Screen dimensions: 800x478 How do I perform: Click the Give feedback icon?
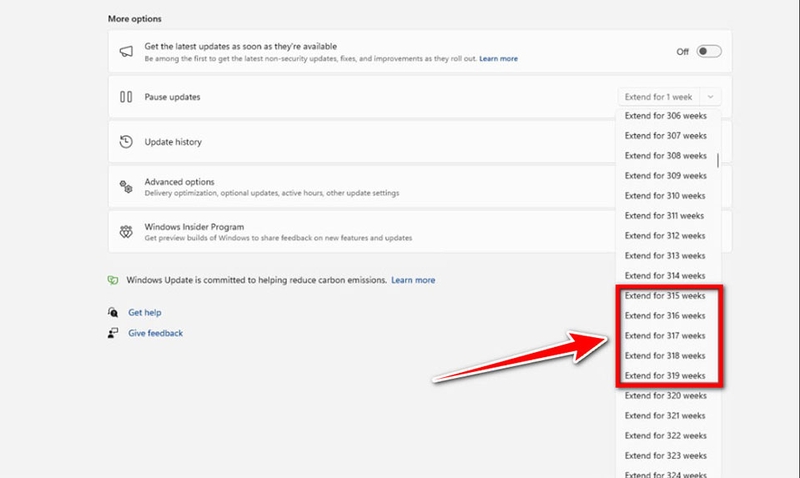tap(113, 333)
